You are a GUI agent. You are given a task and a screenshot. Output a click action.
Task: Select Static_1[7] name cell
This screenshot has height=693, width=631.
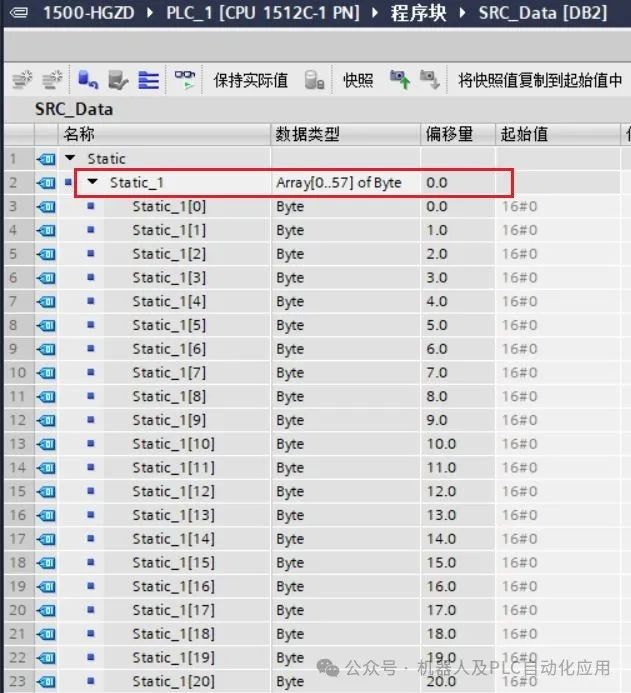[187, 373]
